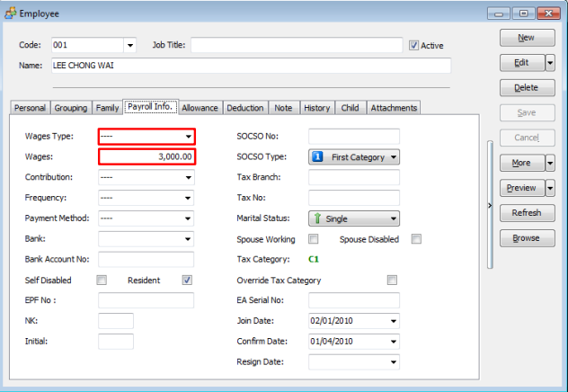Click the side panel collapse arrow

[489, 206]
